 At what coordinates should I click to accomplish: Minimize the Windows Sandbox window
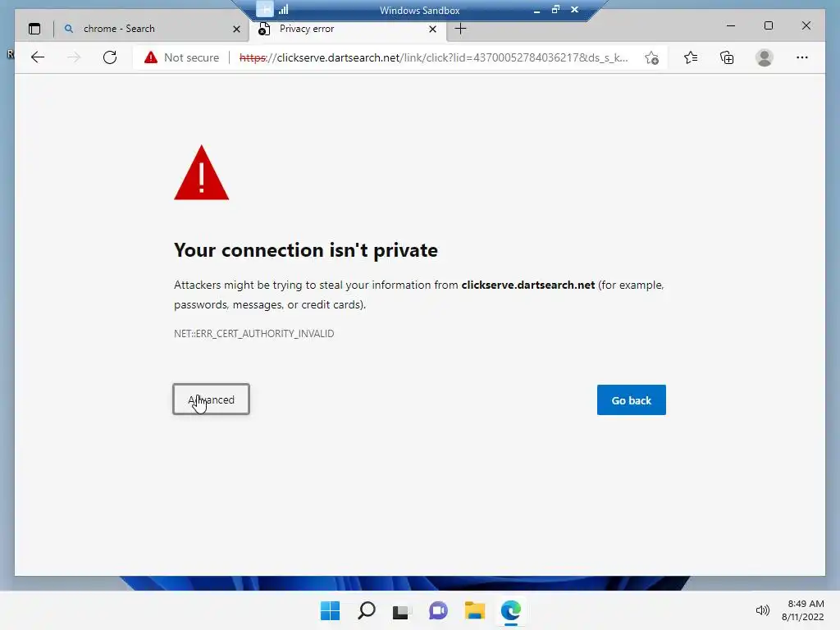click(x=536, y=10)
